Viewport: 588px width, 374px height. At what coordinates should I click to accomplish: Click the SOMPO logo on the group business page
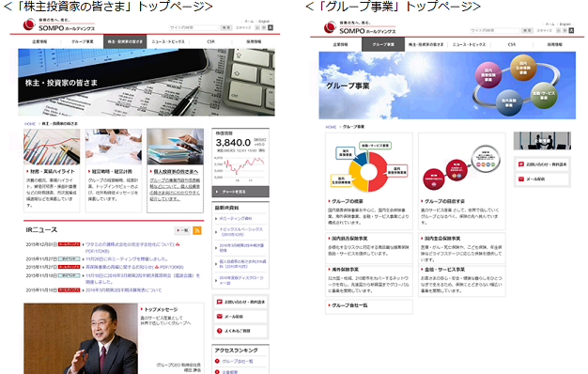(x=359, y=28)
